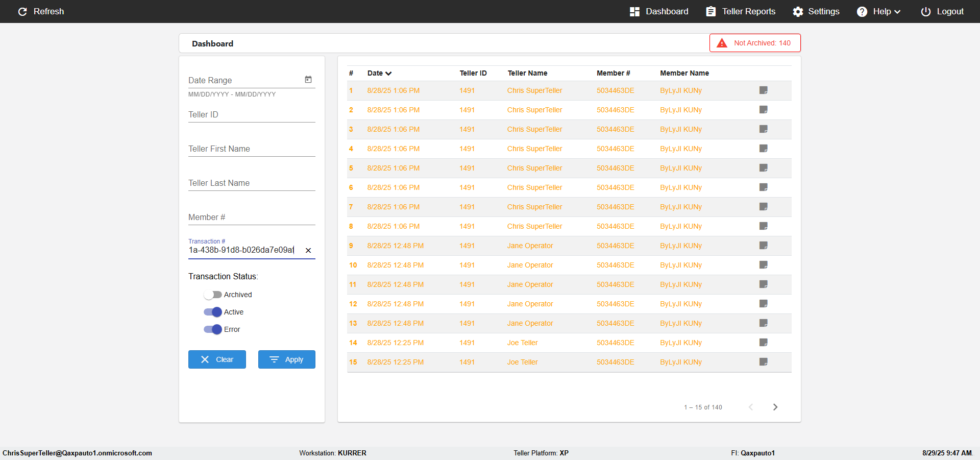Focus the Teller ID filter field
The height and width of the screenshot is (460, 980).
(x=252, y=114)
